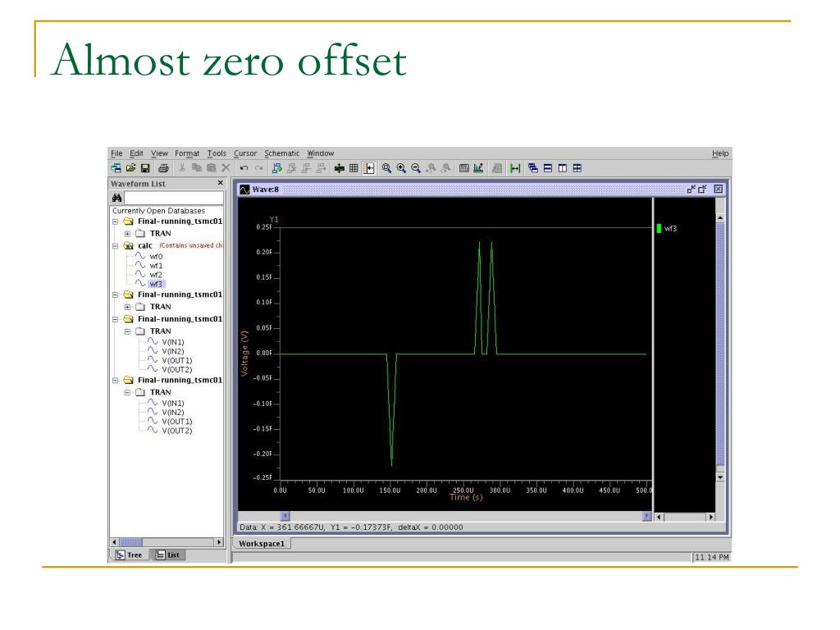Viewport: 840px width, 630px height.
Task: Collapse the calc database node
Action: 115,246
